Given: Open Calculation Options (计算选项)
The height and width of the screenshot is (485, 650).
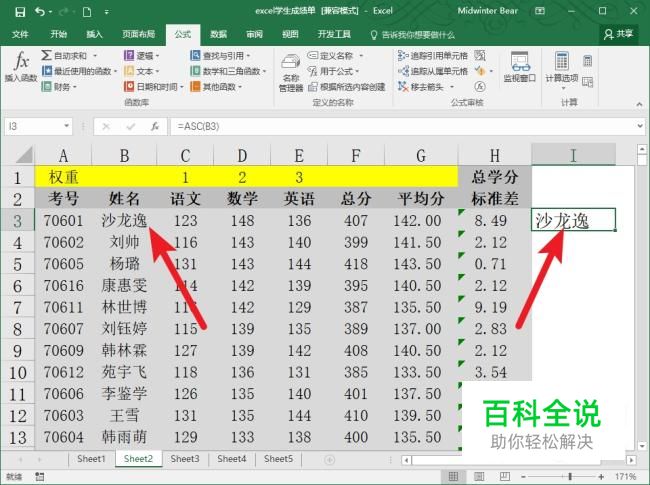Looking at the screenshot, I should [562, 70].
